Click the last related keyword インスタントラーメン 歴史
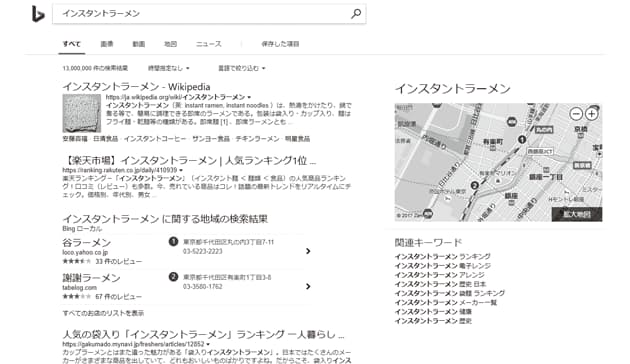 (433, 321)
